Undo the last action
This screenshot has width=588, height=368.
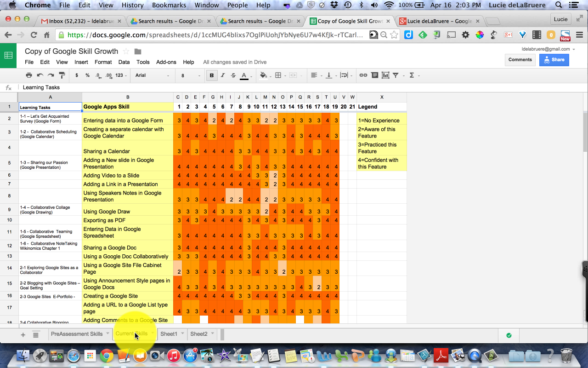[x=40, y=75]
